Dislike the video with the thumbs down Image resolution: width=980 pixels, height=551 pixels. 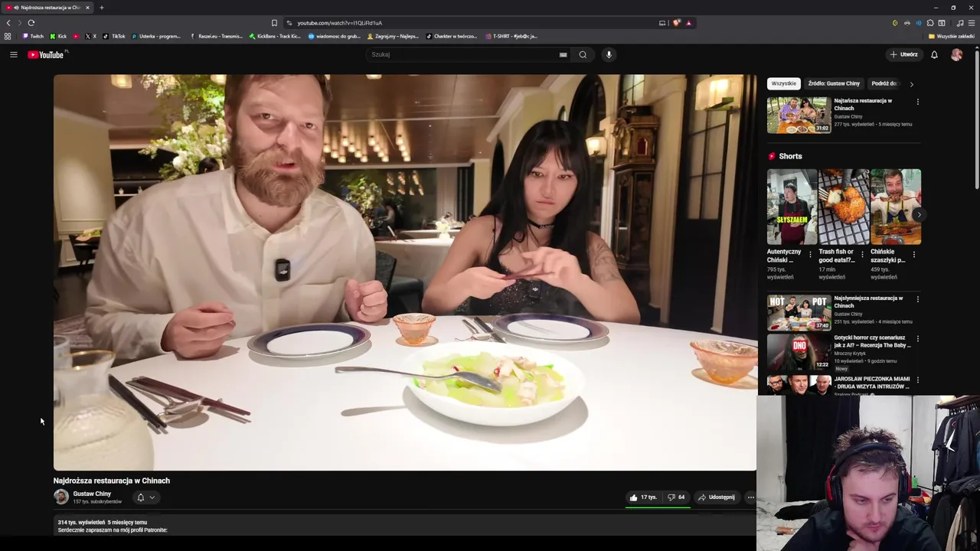[x=676, y=497]
